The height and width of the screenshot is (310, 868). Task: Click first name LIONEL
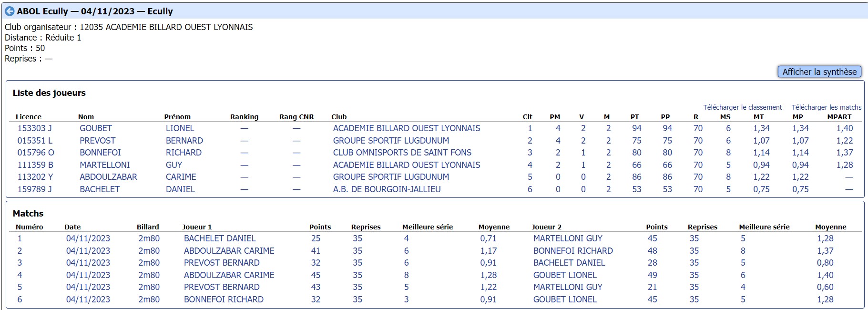180,128
